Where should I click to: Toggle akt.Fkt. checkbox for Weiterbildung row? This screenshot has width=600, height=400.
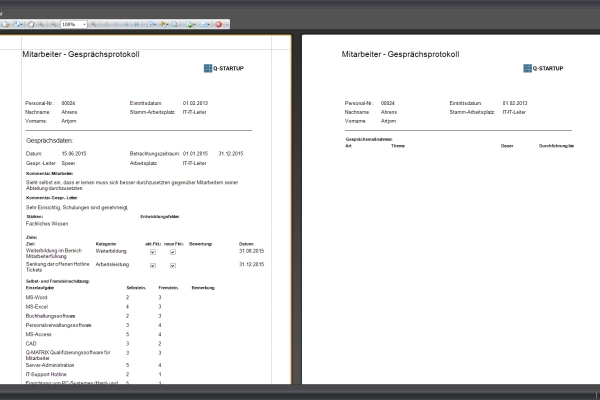pyautogui.click(x=153, y=252)
